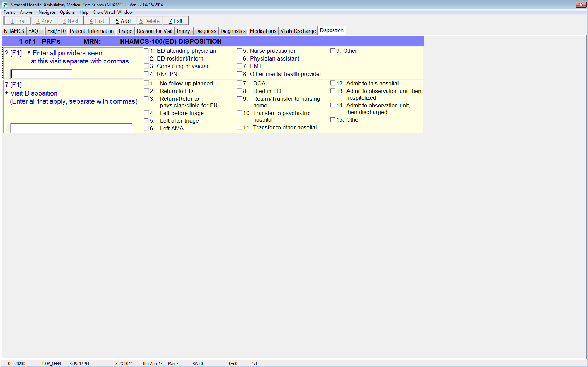Open the Show Watch Window menu item
This screenshot has width=588, height=367.
point(113,12)
